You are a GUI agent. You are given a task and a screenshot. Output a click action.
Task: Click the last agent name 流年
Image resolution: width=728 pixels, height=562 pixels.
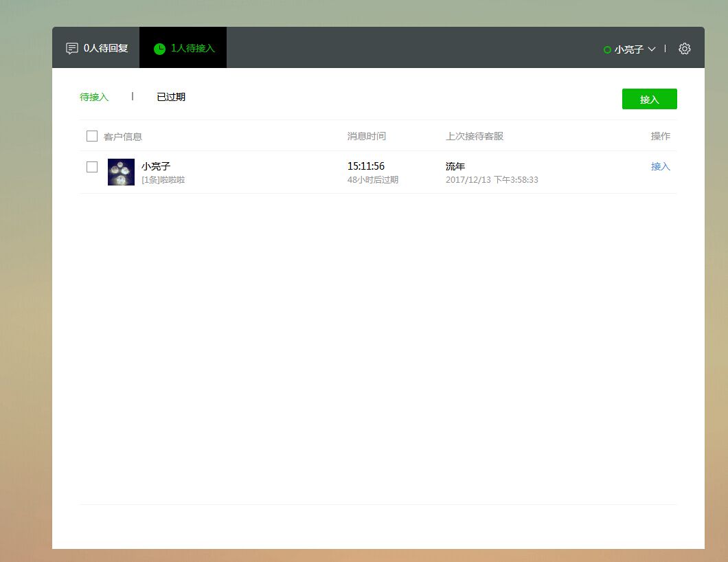(455, 166)
